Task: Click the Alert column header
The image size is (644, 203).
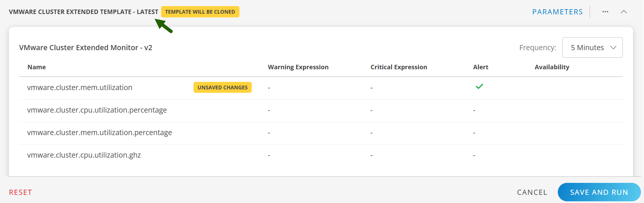Action: click(x=481, y=67)
